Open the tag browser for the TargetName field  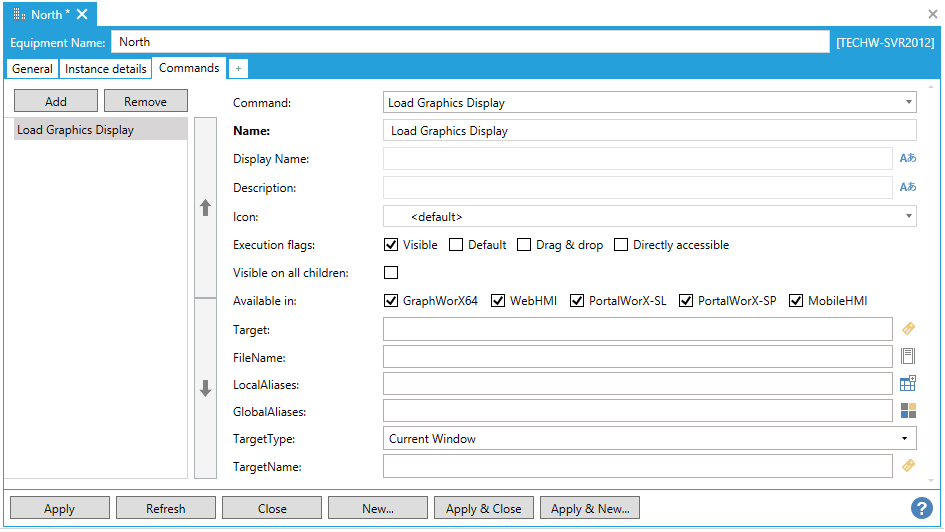[908, 465]
